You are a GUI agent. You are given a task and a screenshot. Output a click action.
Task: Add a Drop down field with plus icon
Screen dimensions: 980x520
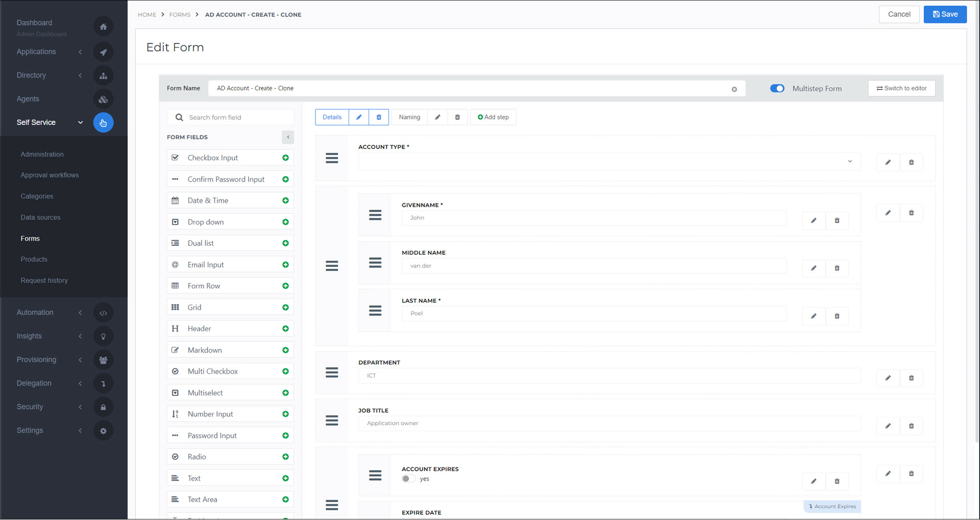(x=285, y=222)
